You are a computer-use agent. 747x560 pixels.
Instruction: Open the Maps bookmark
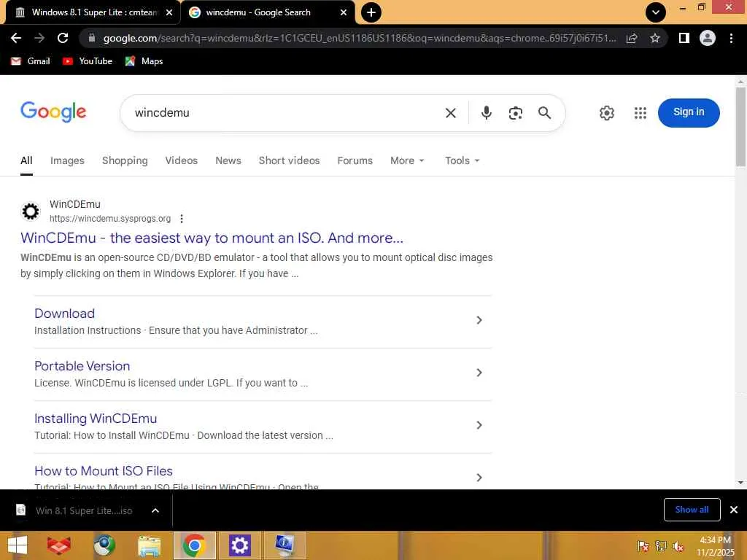click(144, 61)
